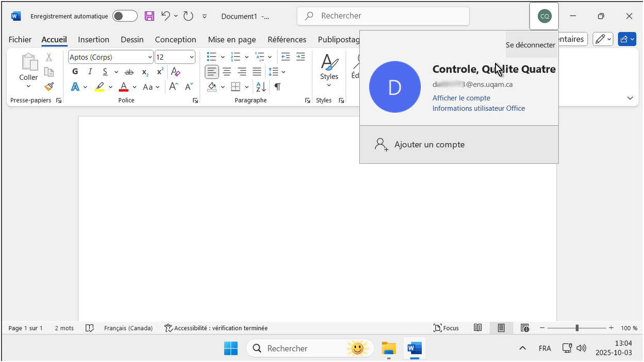
Task: Open the Afficher le compte link
Action: [x=461, y=98]
